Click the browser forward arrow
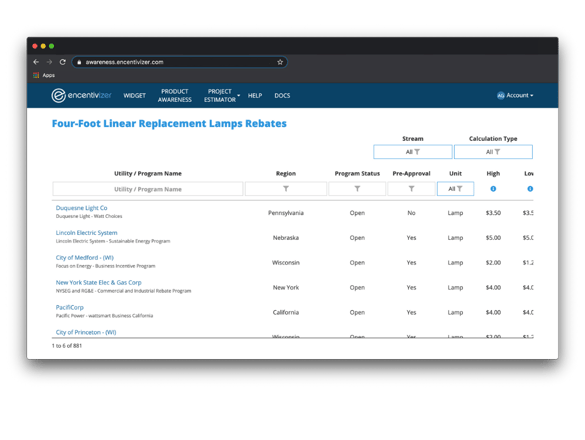The height and width of the screenshot is (440, 585). (x=49, y=62)
